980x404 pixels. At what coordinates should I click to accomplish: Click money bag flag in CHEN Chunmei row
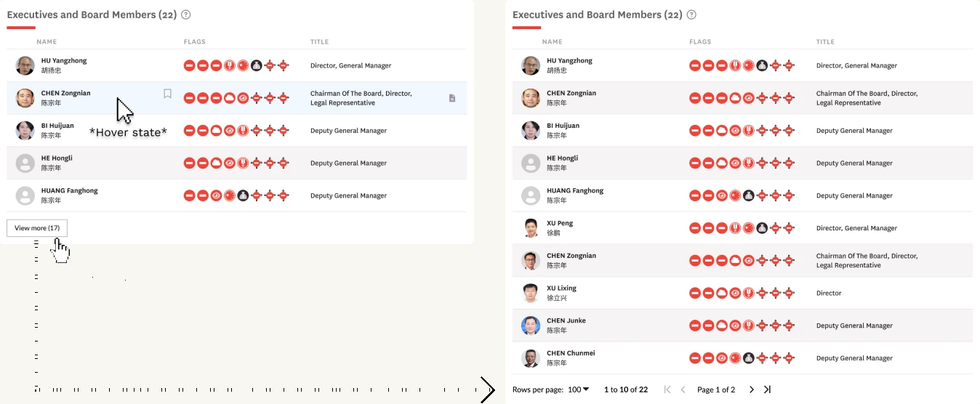coord(749,358)
